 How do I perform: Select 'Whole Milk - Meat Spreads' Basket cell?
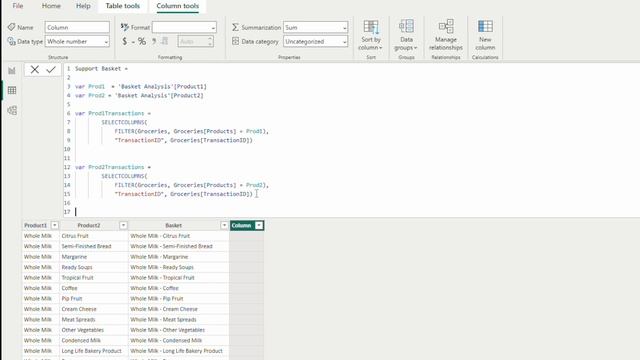tap(179, 320)
